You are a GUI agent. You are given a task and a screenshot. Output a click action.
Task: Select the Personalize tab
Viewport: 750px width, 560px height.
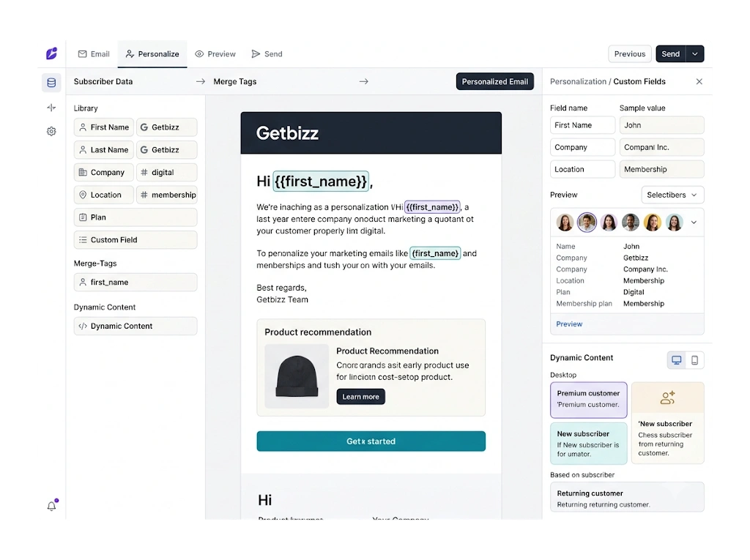152,54
